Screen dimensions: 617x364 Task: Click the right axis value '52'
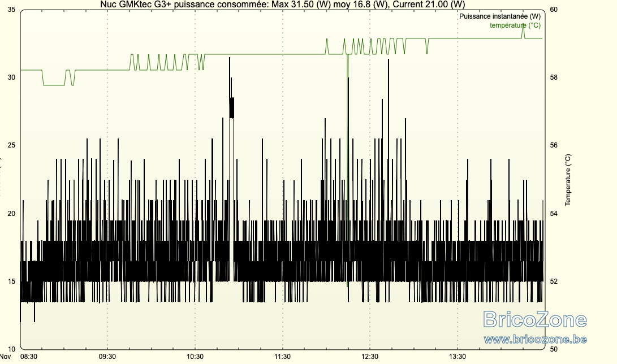click(554, 281)
